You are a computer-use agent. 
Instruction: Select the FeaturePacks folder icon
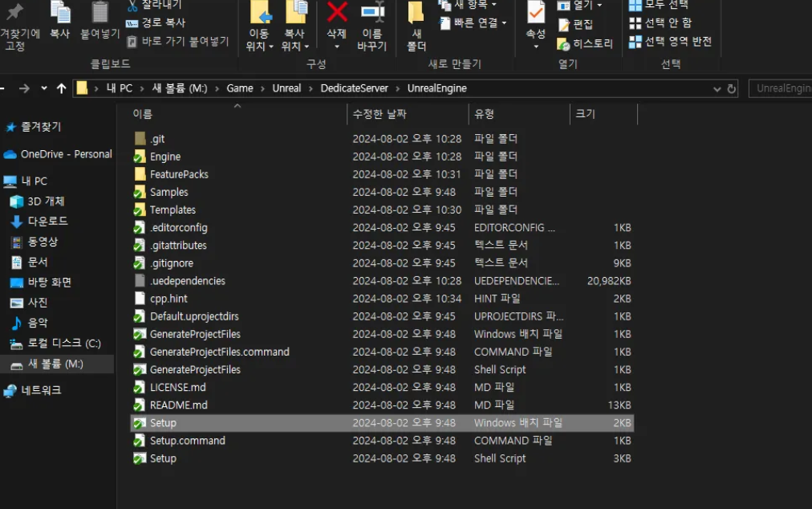click(x=140, y=174)
